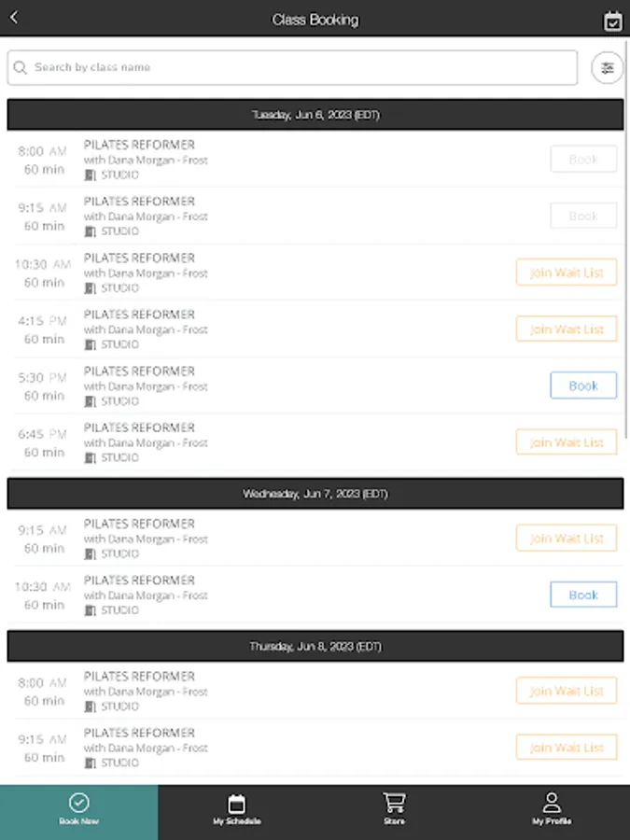Join wait list for Wednesday 9:15 AM
The width and height of the screenshot is (630, 840).
[567, 539]
